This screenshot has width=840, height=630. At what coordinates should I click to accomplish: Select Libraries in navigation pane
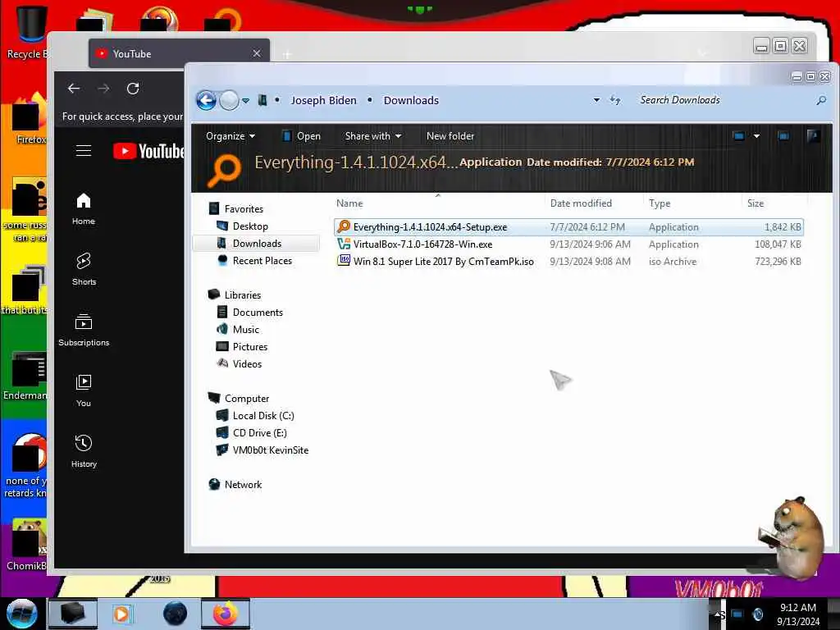pyautogui.click(x=242, y=295)
